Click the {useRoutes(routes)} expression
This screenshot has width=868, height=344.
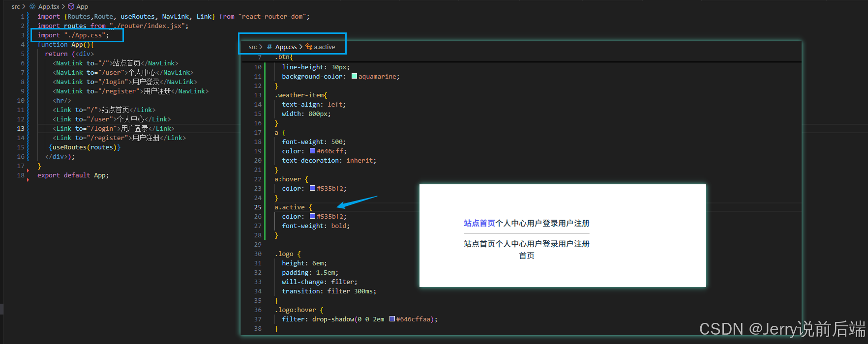(x=85, y=147)
